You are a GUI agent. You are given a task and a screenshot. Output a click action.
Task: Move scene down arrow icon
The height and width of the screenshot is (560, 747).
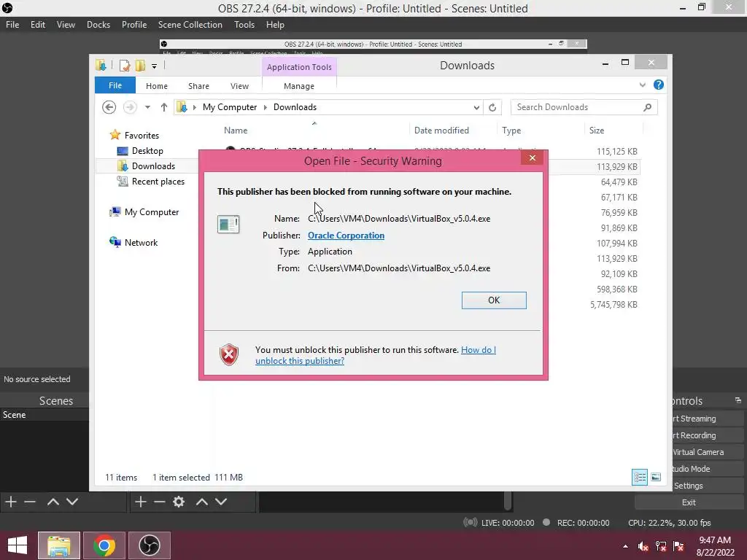tap(72, 502)
